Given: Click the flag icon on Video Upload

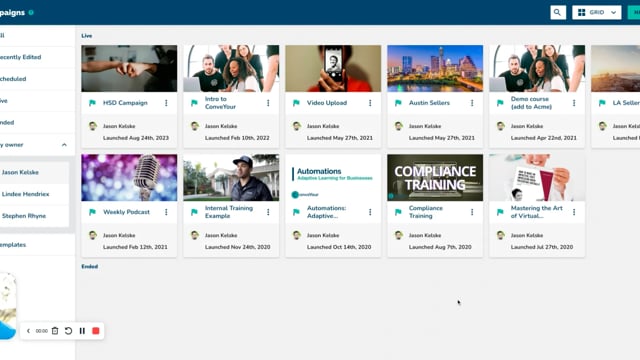Looking at the screenshot, I should pos(296,103).
